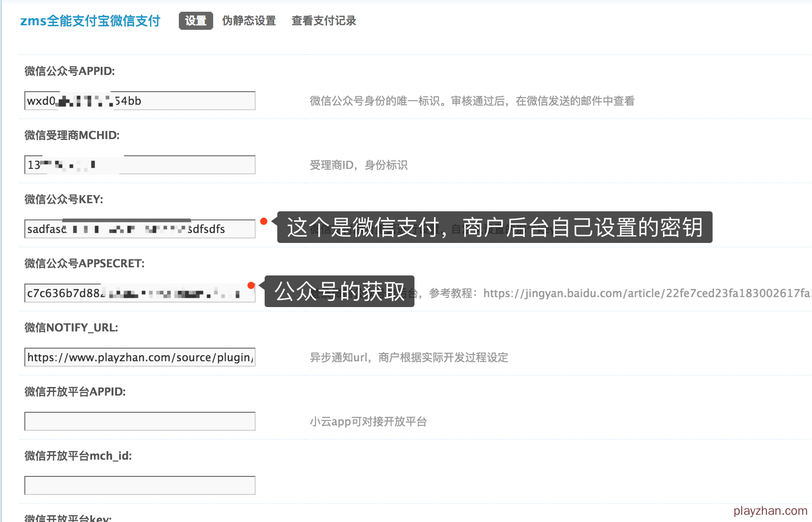812x522 pixels.
Task: Click into the 微信受理商MCHID input box
Action: point(140,165)
